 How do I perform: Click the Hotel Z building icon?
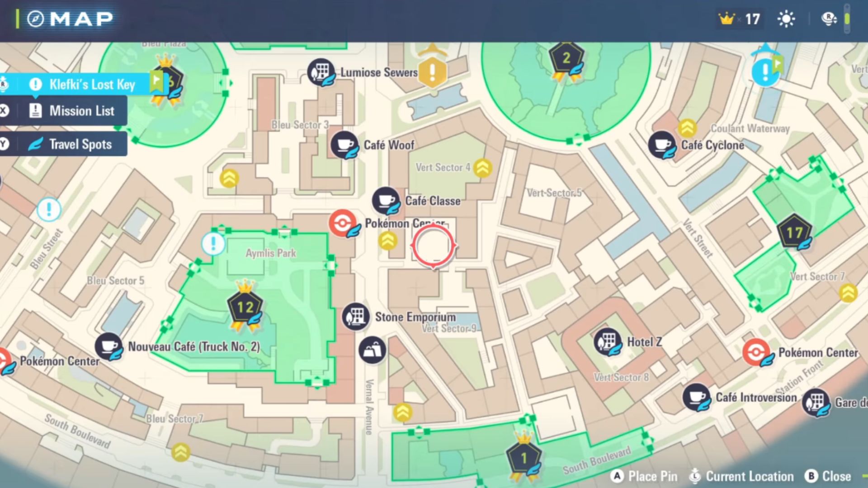click(x=608, y=342)
